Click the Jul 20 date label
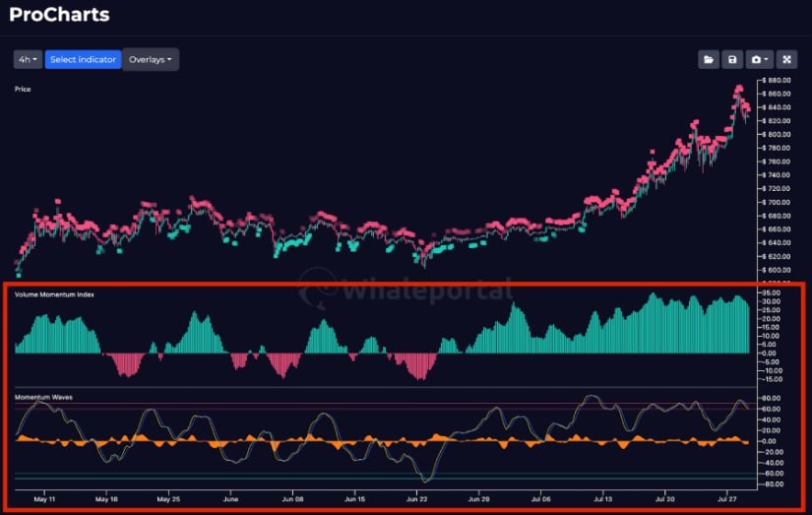This screenshot has height=515, width=812. [665, 499]
